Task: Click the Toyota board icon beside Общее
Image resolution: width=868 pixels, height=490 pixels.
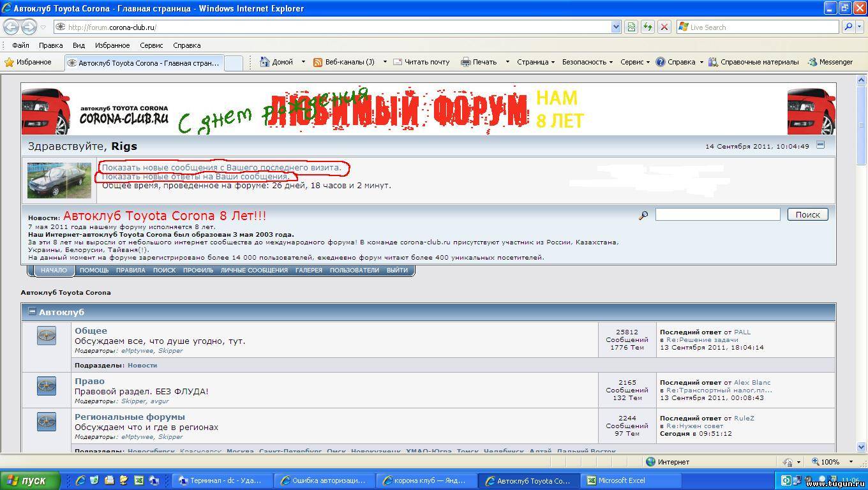Action: pyautogui.click(x=46, y=336)
